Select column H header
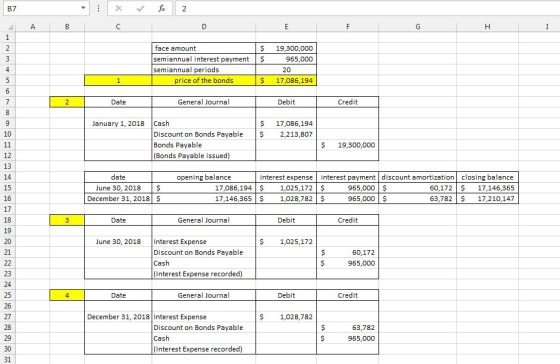Viewport: 560px width, 364px height. [x=488, y=26]
